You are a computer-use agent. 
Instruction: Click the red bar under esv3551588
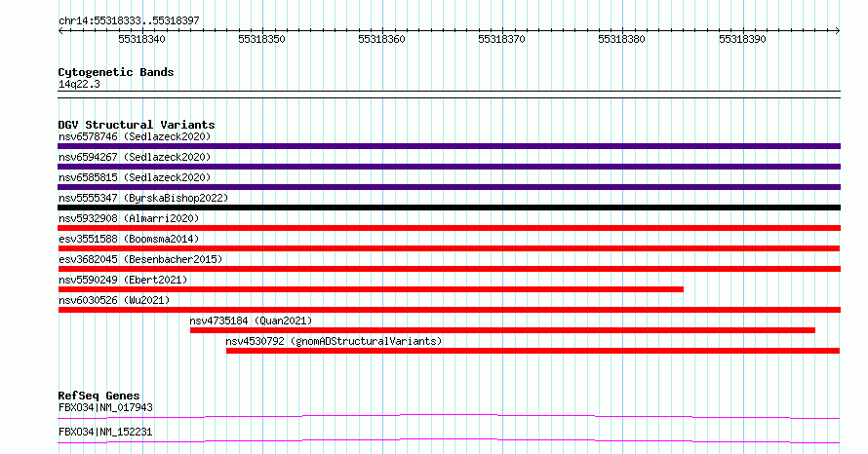pyautogui.click(x=449, y=248)
